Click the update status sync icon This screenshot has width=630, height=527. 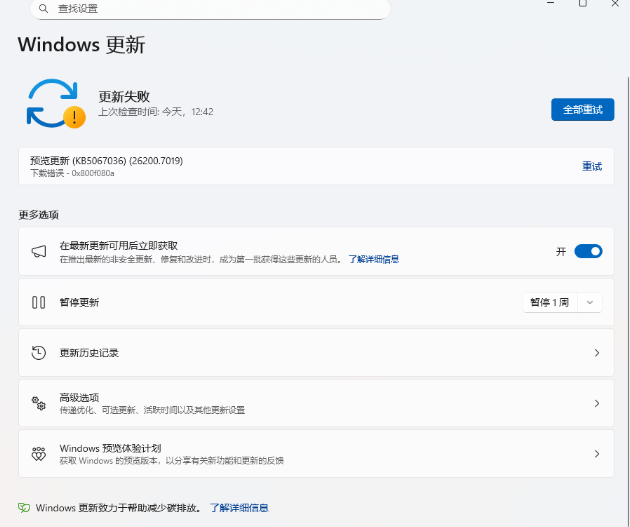56,104
